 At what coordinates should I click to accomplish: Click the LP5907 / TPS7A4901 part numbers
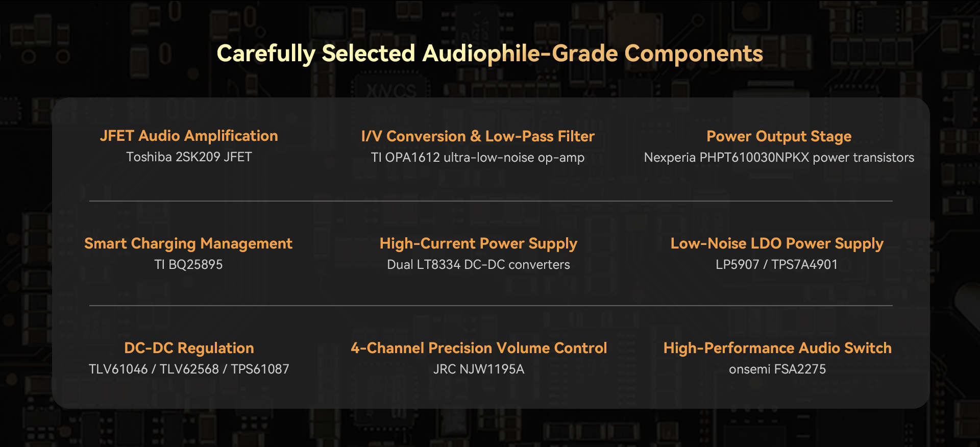point(777,264)
